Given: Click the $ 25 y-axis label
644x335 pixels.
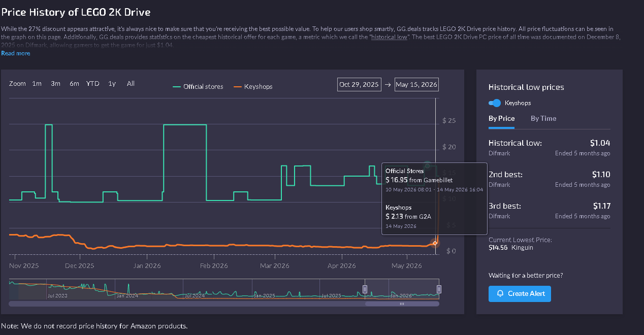Looking at the screenshot, I should 449,121.
